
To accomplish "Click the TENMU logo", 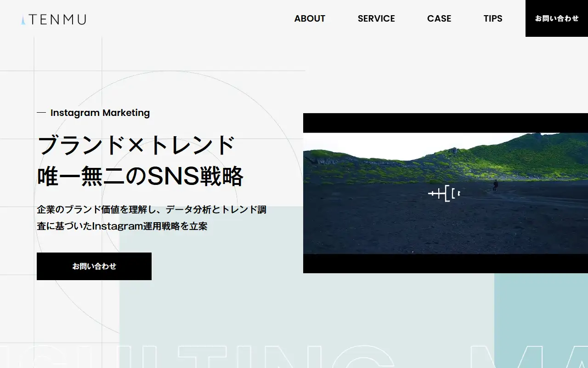I will 53,19.
